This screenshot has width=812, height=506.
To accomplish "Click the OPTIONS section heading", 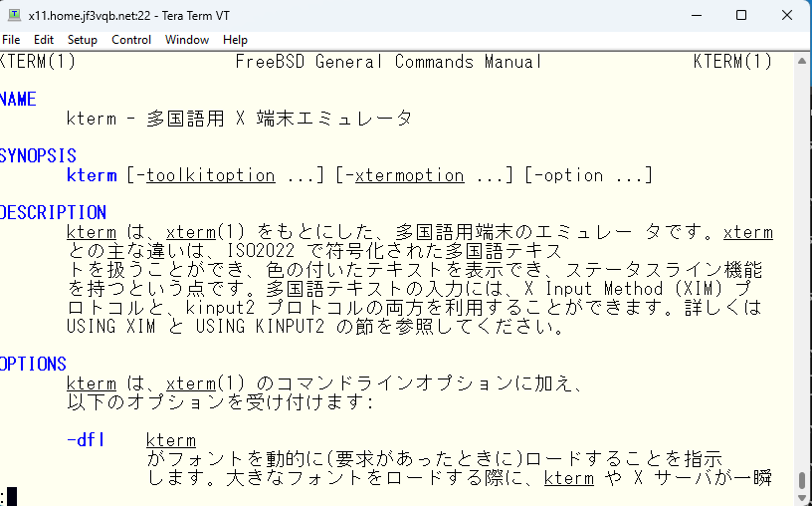I will click(33, 364).
